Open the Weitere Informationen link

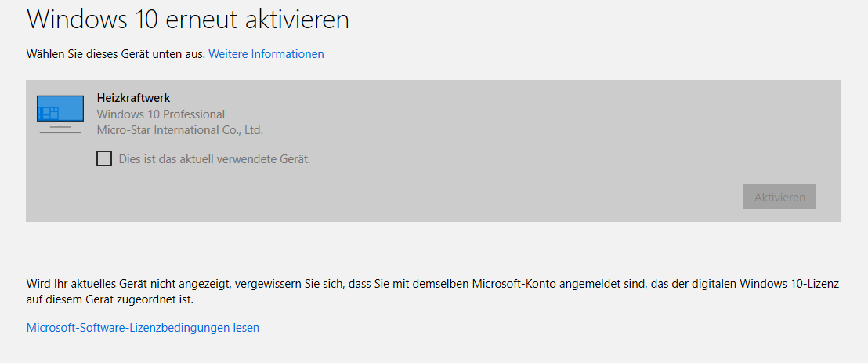(266, 54)
